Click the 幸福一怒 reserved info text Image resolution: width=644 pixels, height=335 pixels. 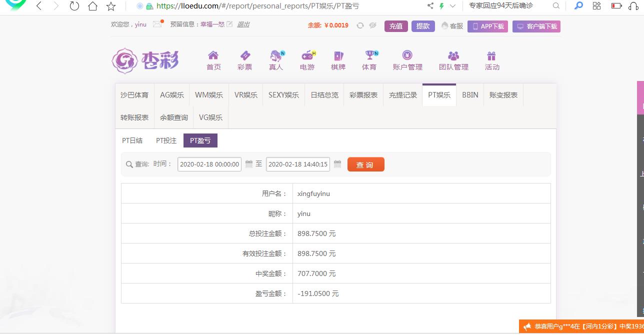click(x=212, y=24)
